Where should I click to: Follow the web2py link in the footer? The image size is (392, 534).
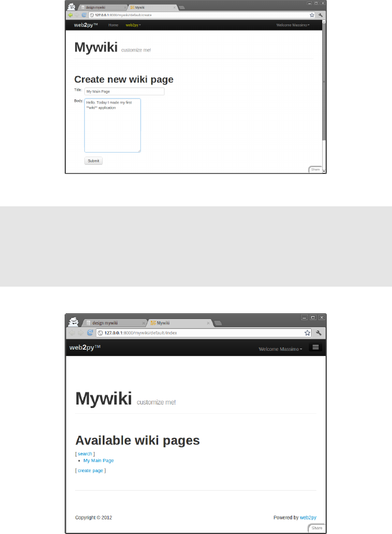click(x=308, y=517)
